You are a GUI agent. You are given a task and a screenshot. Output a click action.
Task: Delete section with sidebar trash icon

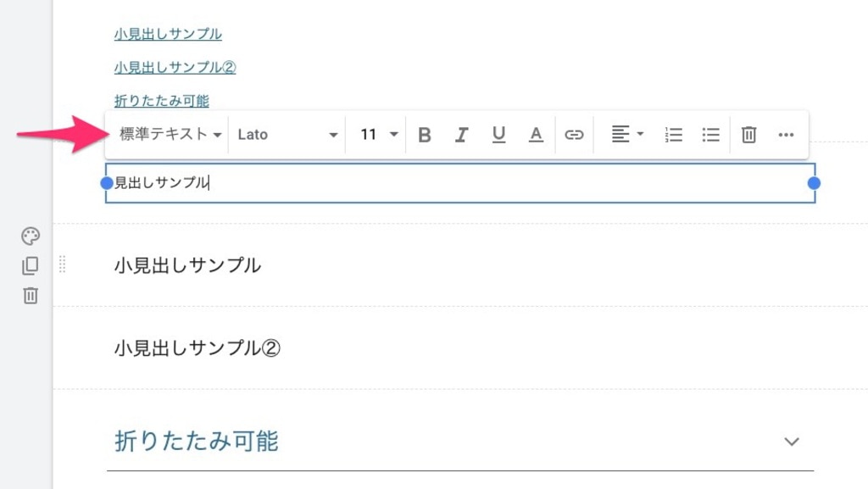(31, 296)
